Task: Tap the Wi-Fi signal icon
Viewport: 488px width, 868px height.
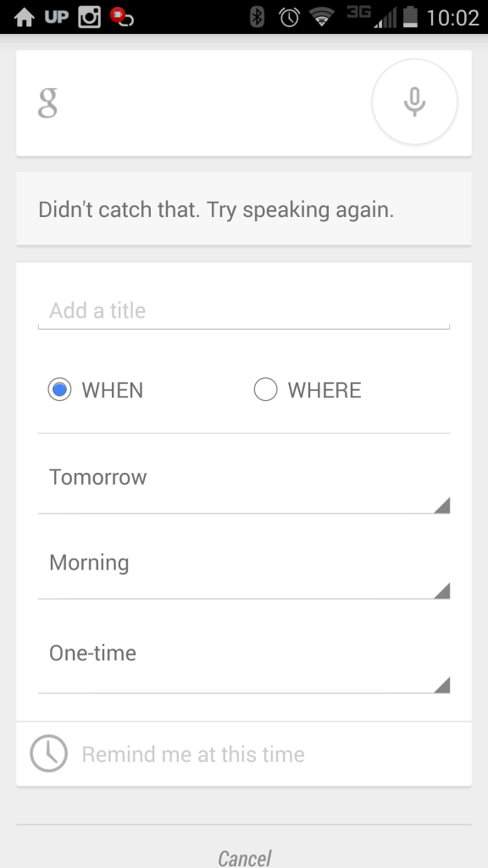Action: coord(321,17)
